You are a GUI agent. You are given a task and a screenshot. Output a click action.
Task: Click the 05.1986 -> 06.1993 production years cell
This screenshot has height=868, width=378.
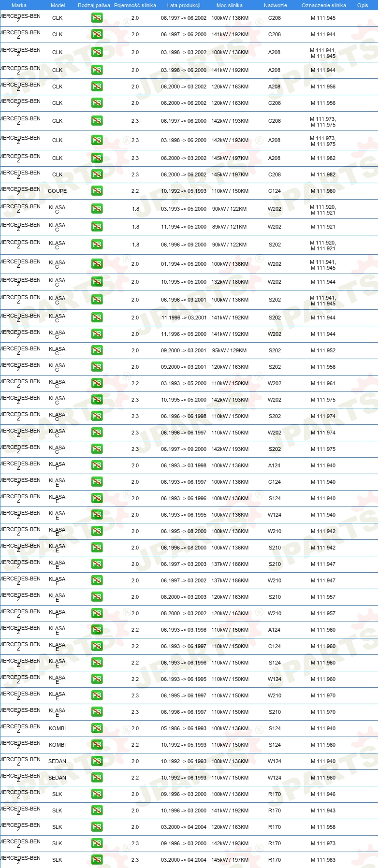(x=184, y=728)
